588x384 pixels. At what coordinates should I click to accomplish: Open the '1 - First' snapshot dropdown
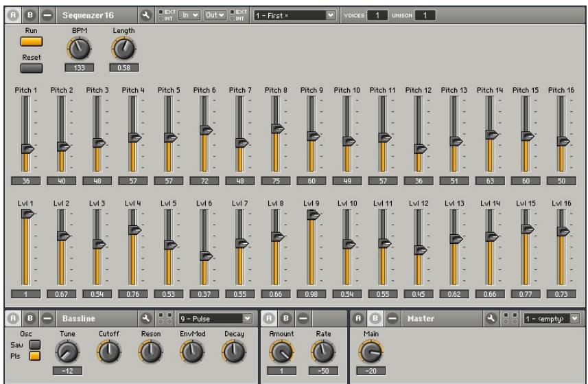(294, 15)
